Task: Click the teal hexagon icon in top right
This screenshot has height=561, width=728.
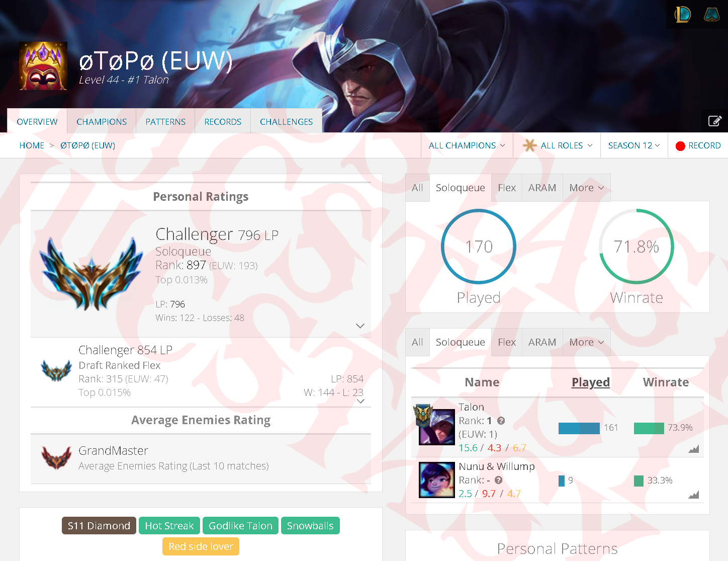Action: click(711, 14)
